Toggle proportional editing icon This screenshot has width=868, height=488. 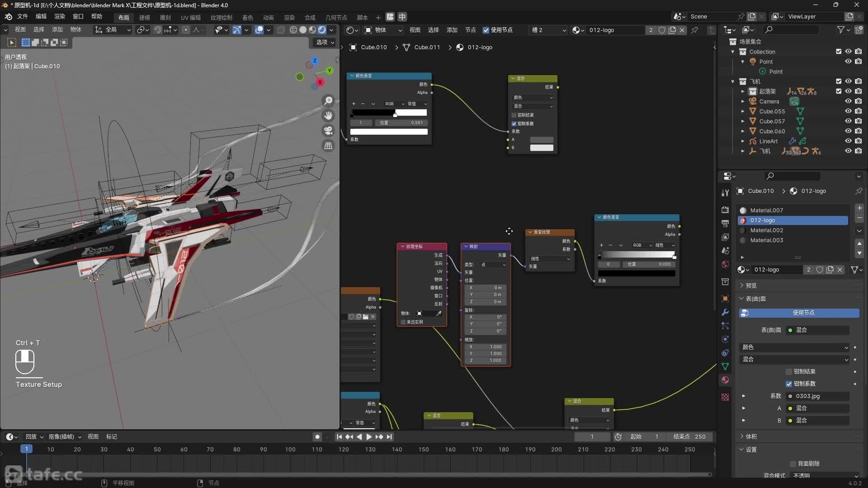point(186,30)
